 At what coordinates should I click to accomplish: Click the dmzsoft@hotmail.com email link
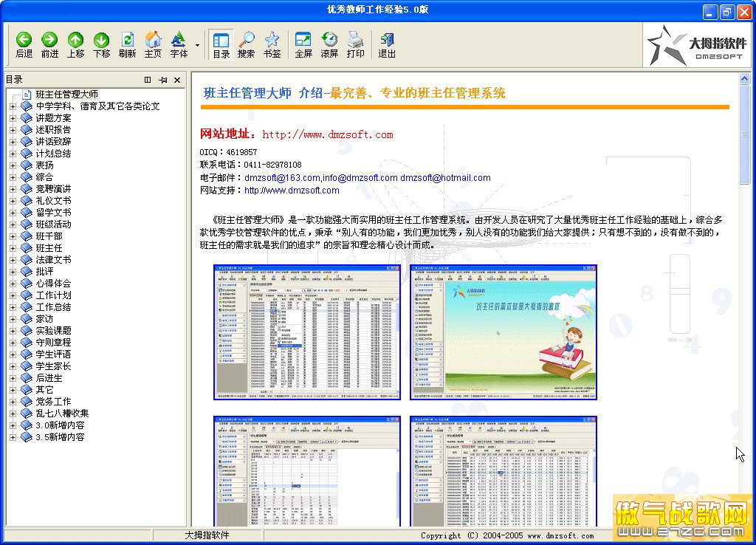pos(445,178)
